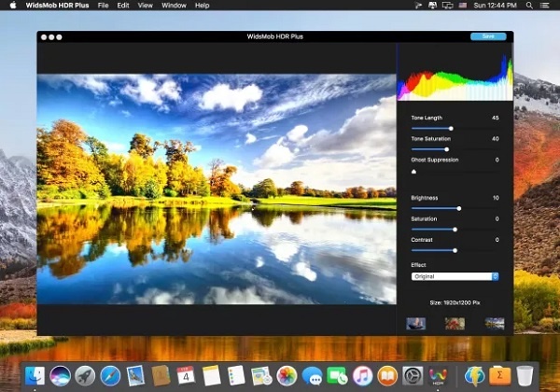
Task: Click the Tone Saturation slider
Action: [x=446, y=148]
